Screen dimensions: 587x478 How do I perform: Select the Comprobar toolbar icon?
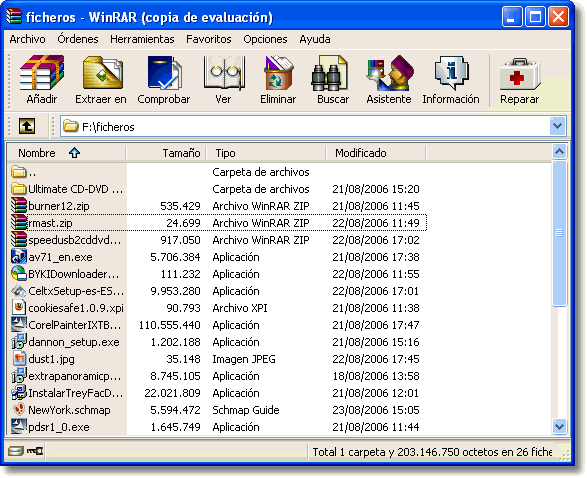tap(164, 73)
